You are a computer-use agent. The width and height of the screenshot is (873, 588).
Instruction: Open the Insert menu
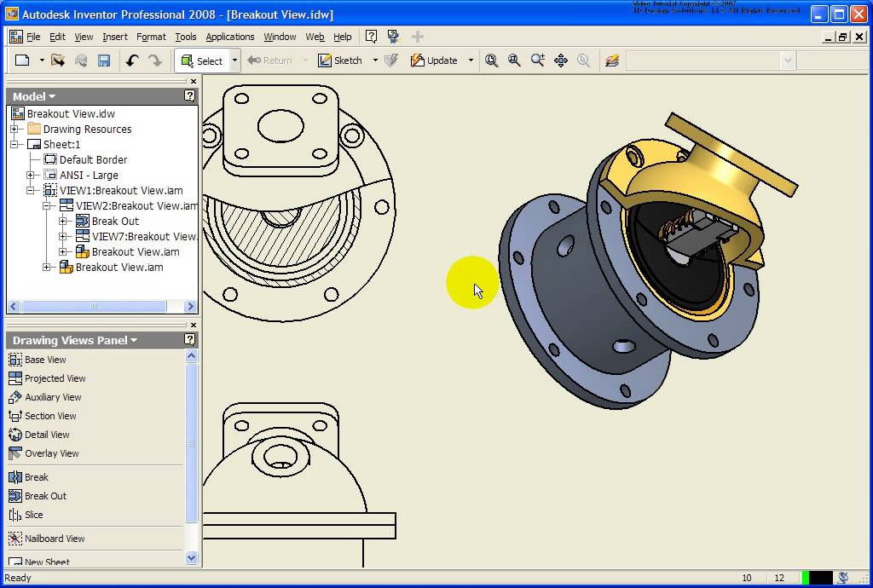115,37
